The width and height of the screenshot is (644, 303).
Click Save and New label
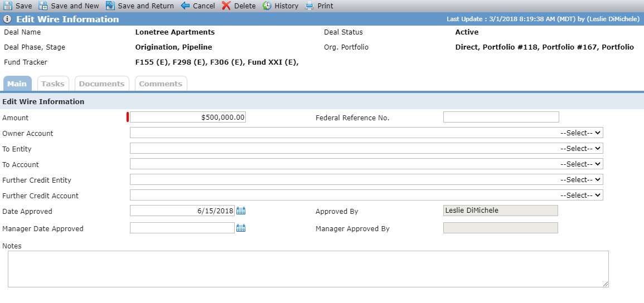75,6
